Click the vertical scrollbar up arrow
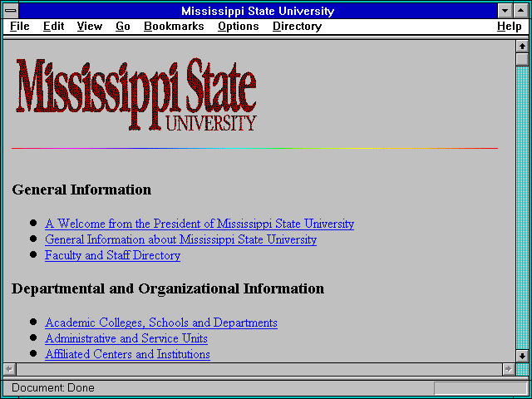 tap(522, 47)
